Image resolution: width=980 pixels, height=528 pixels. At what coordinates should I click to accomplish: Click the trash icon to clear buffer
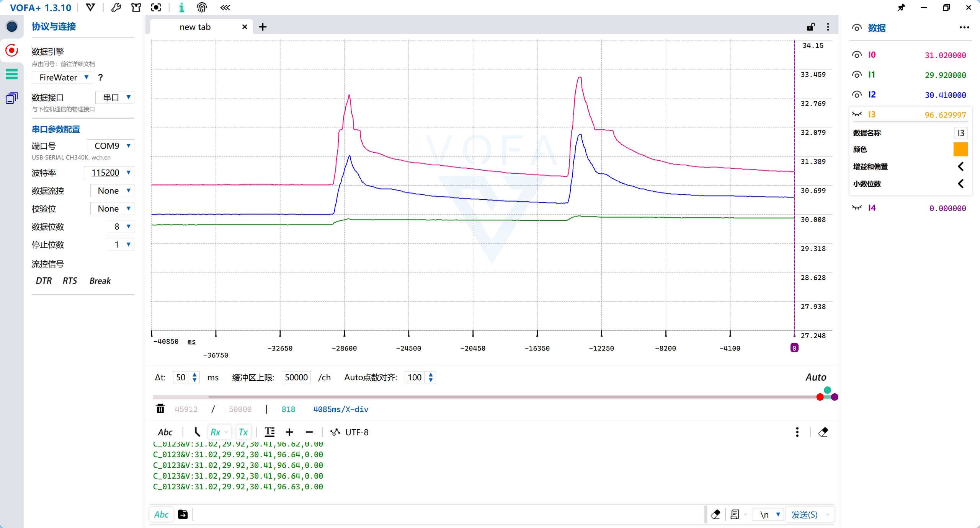click(x=160, y=409)
